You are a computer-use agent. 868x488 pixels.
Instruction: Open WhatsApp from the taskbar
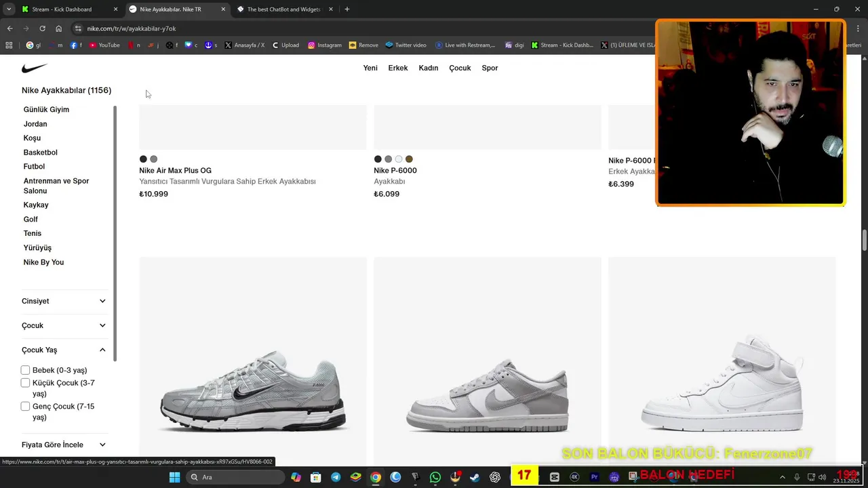435,477
